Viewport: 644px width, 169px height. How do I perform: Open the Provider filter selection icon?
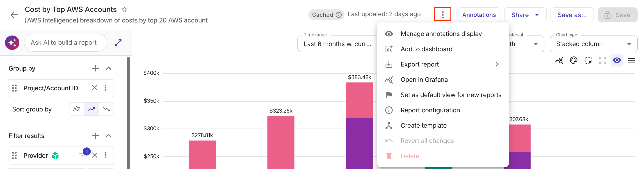(82, 155)
